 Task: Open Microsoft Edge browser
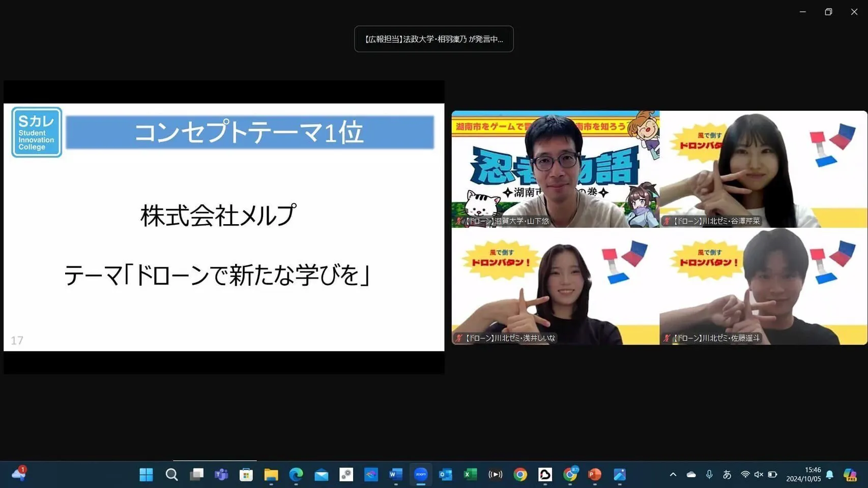click(x=296, y=474)
